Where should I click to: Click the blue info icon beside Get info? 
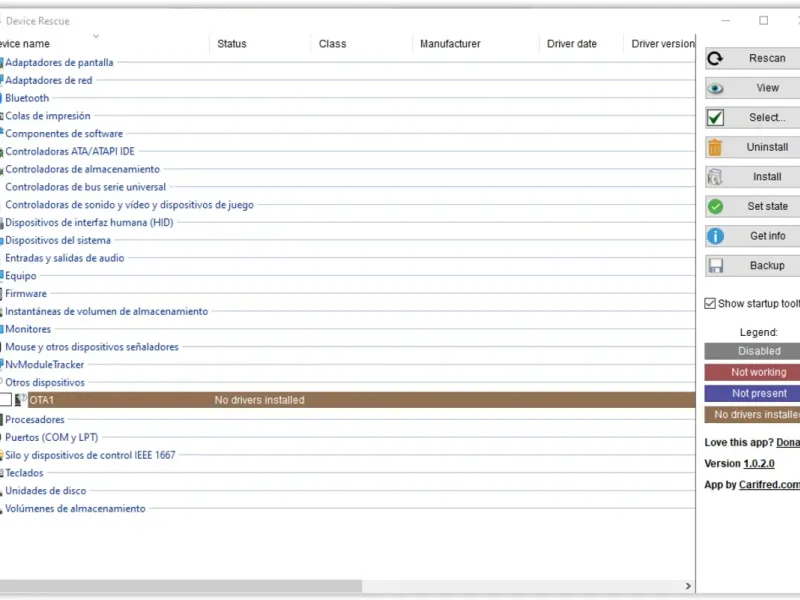click(x=715, y=236)
